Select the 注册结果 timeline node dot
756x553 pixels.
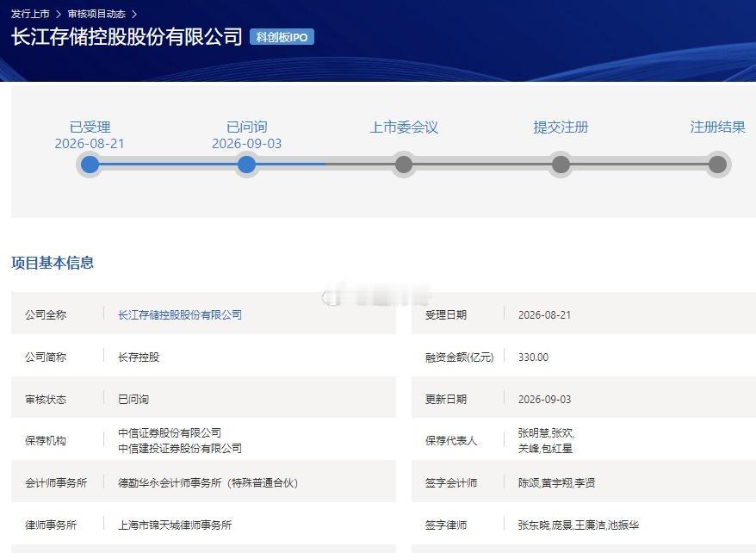click(x=717, y=165)
